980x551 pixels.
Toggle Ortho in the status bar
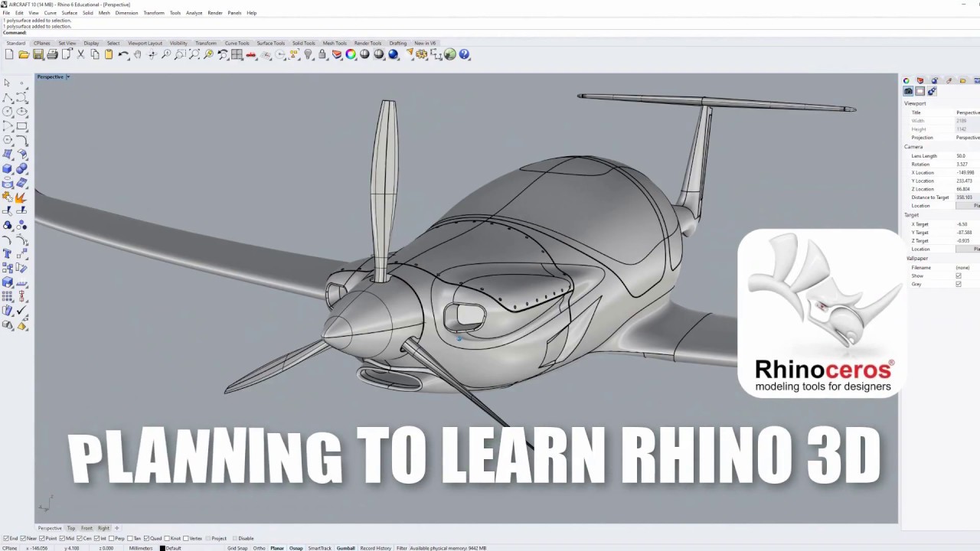(x=260, y=548)
